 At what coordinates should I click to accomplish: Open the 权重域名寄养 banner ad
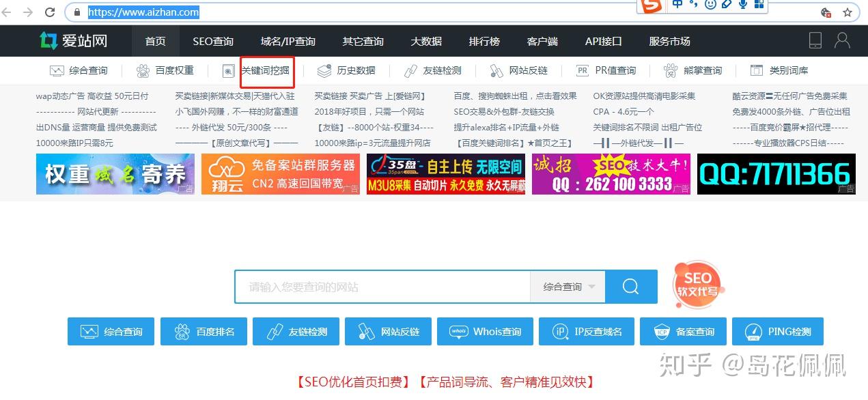click(x=115, y=174)
